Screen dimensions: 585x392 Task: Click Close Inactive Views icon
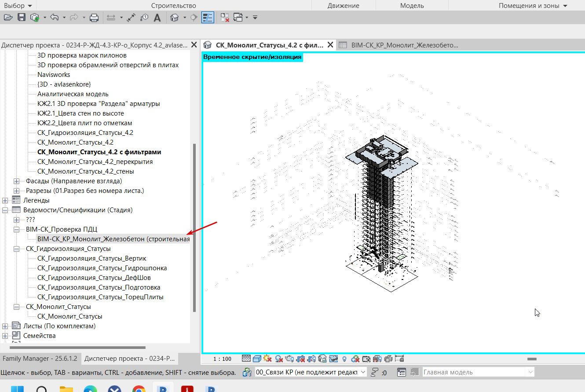225,18
